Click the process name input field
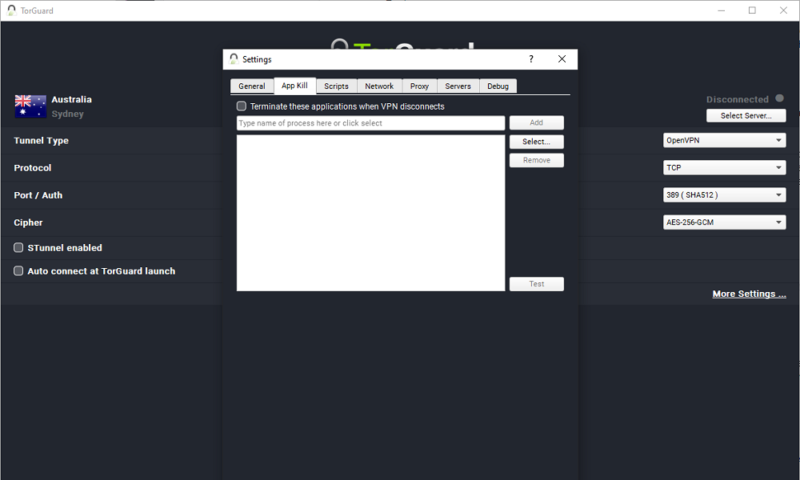The width and height of the screenshot is (800, 480). click(x=370, y=123)
